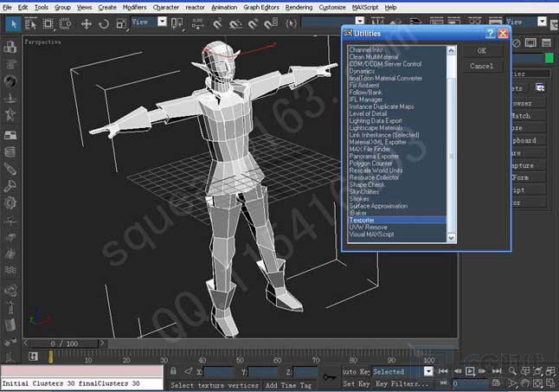The height and width of the screenshot is (392, 559).
Task: Toggle Spinner Snap icon
Action: click(271, 24)
